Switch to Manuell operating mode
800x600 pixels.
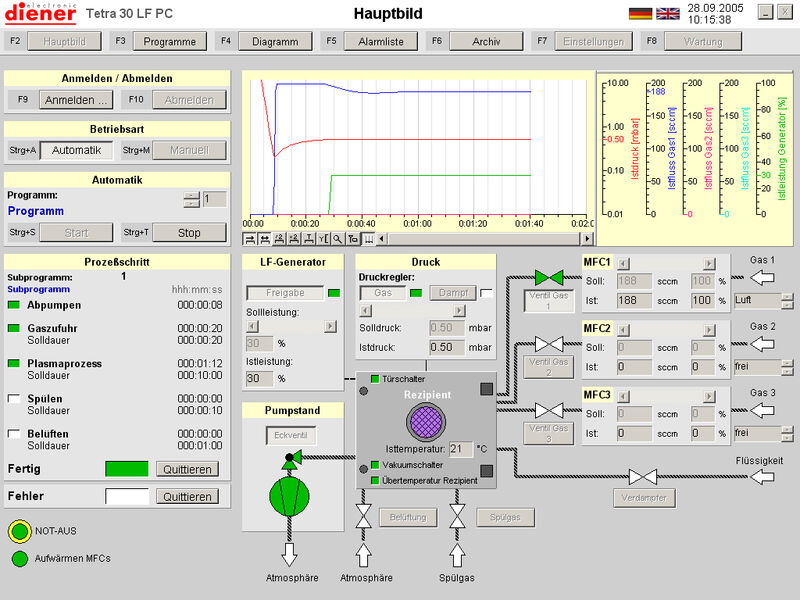click(189, 151)
